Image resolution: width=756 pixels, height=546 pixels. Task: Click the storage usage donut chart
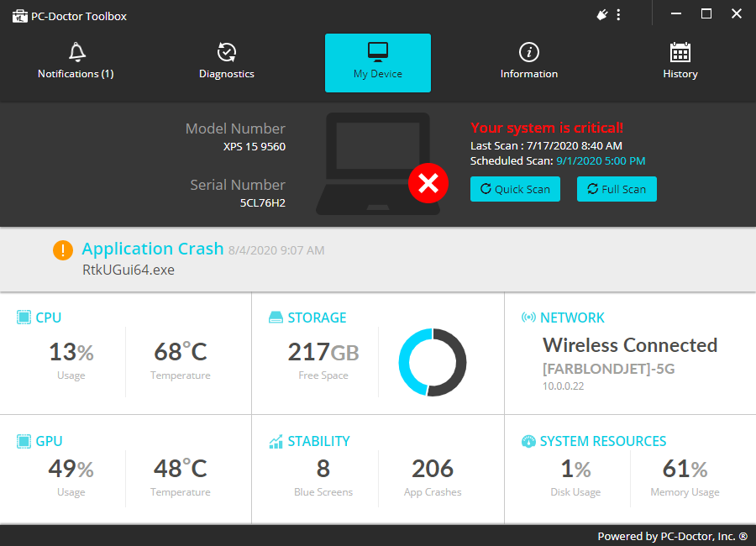pyautogui.click(x=433, y=362)
